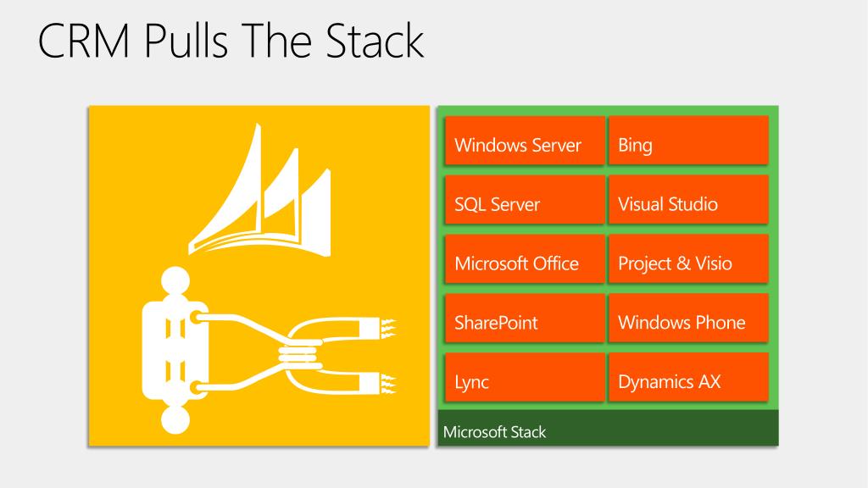Click the coiled spring of the magnet arms

pyautogui.click(x=299, y=355)
